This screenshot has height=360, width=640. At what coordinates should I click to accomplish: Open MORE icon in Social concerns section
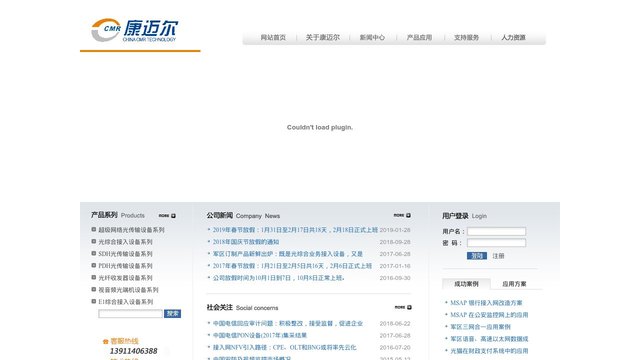[x=403, y=307]
